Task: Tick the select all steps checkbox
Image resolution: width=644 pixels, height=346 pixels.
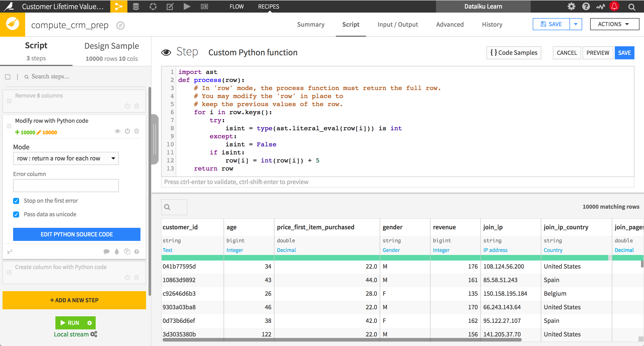Action: [8, 77]
